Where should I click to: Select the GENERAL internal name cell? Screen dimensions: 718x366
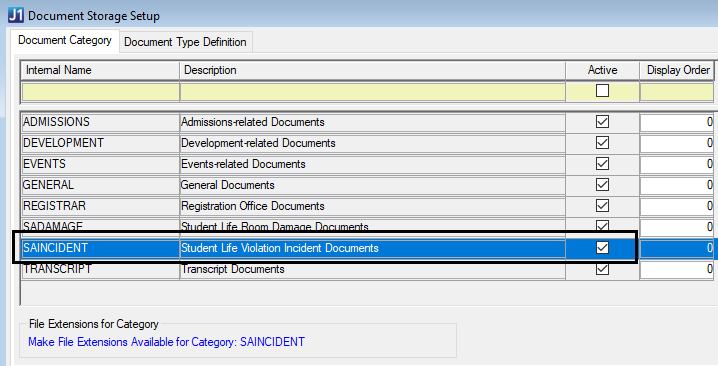point(100,185)
